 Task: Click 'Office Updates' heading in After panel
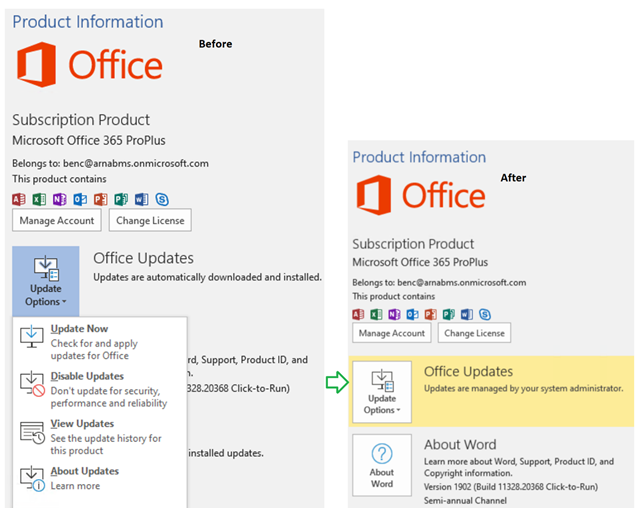tap(469, 371)
